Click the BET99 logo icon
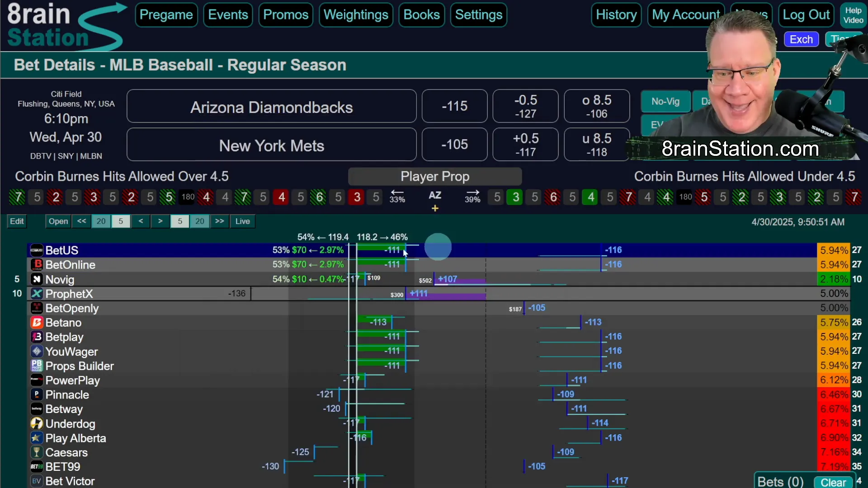Screen dimensions: 868x488 (37, 467)
